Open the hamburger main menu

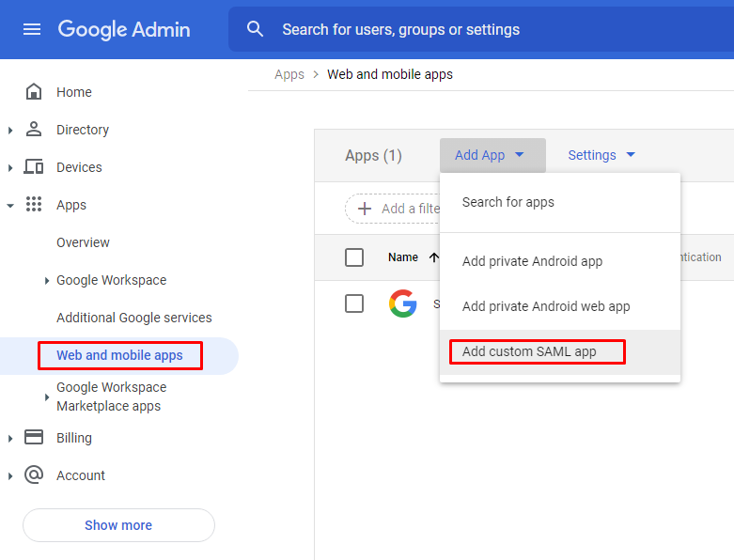[x=32, y=29]
